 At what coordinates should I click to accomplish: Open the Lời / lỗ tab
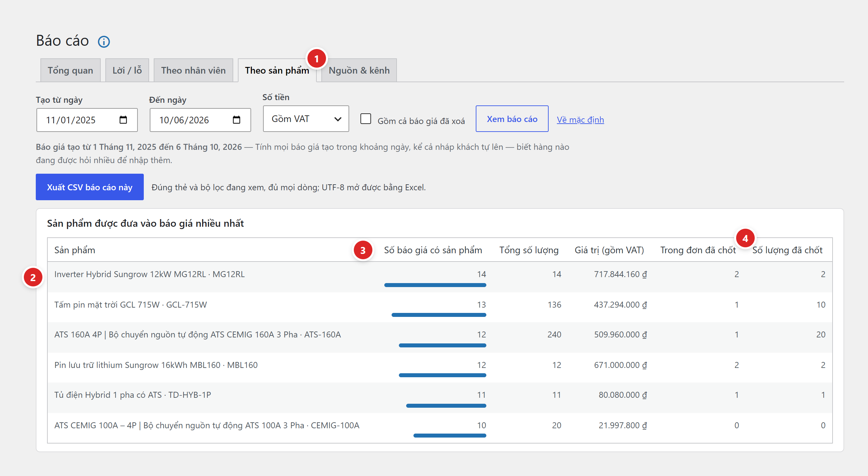click(x=127, y=71)
